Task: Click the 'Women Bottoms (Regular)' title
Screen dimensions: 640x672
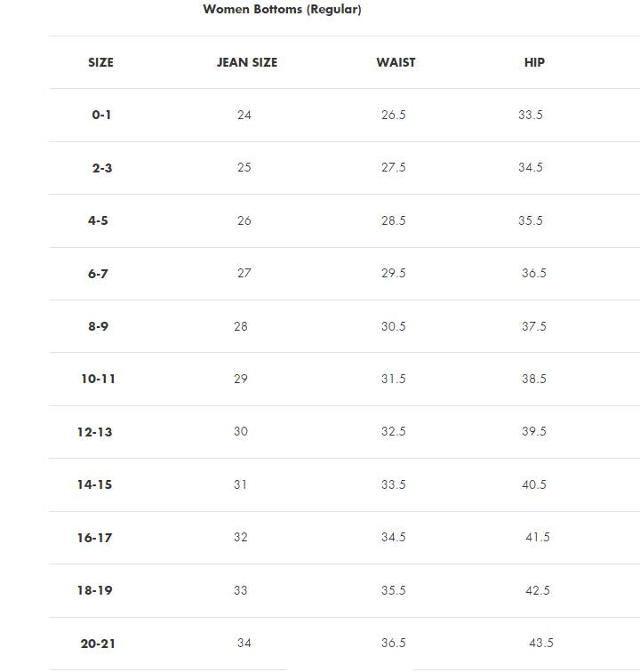Action: 282,9
